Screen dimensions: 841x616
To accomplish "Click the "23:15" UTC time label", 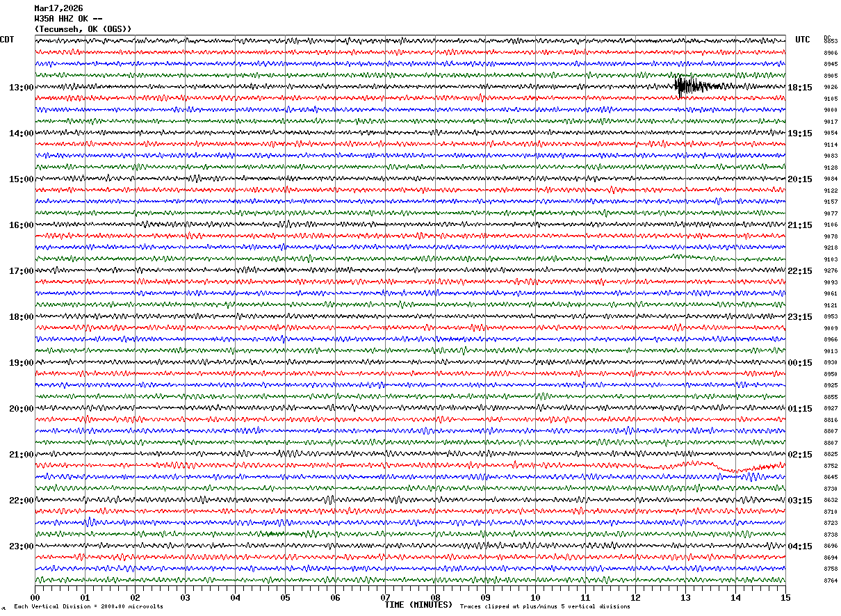I will (800, 317).
